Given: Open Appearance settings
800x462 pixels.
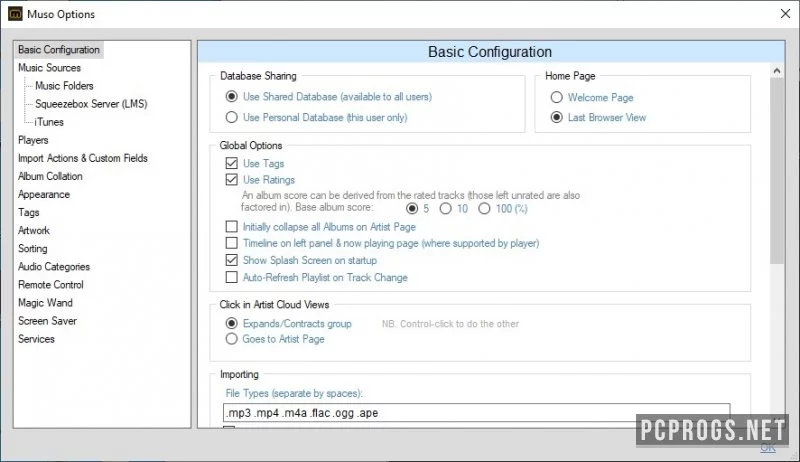Looking at the screenshot, I should pos(44,194).
